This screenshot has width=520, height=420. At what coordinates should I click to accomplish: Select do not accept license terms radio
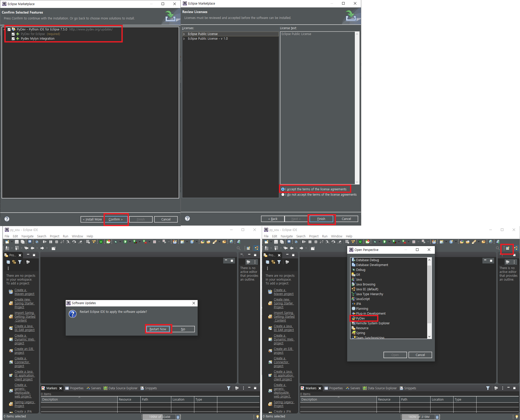click(283, 195)
